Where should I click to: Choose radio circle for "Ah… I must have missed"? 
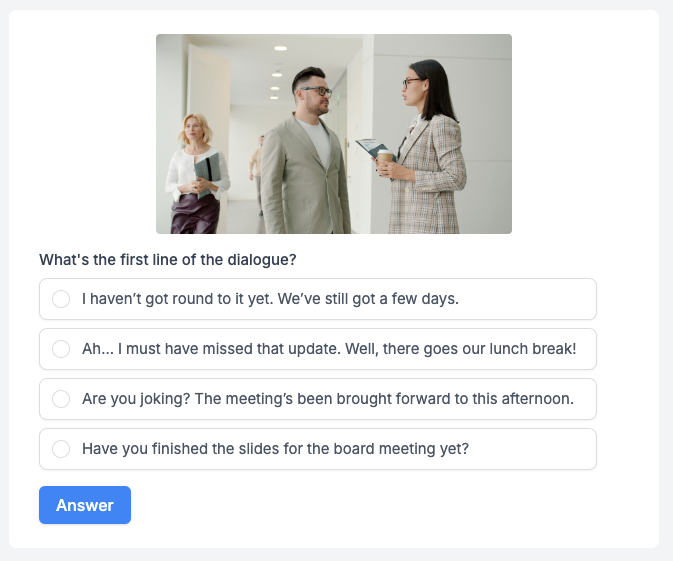(61, 349)
